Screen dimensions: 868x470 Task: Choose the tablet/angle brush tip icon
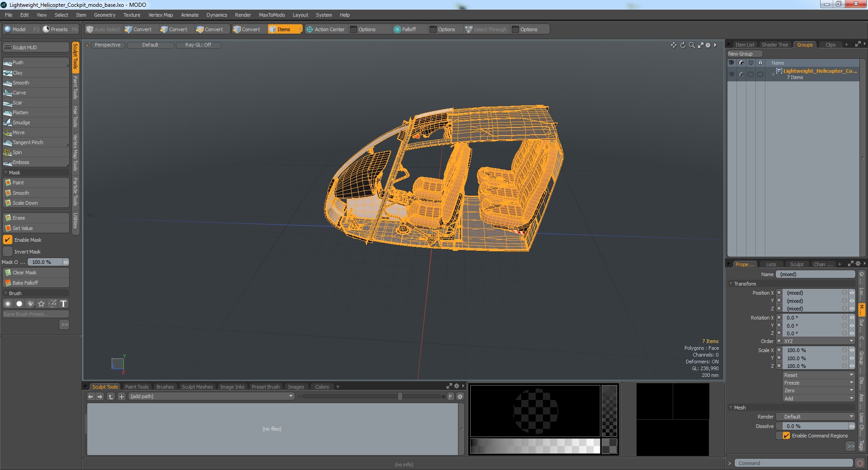coord(52,304)
